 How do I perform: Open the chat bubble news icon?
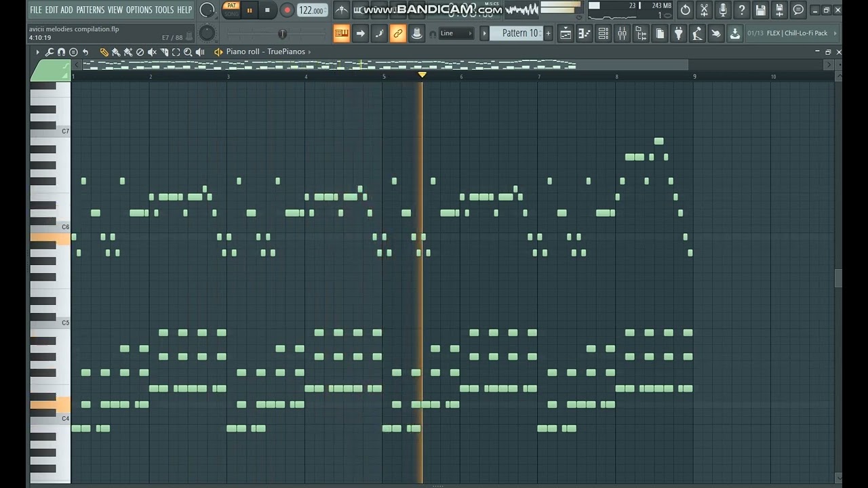(x=798, y=9)
